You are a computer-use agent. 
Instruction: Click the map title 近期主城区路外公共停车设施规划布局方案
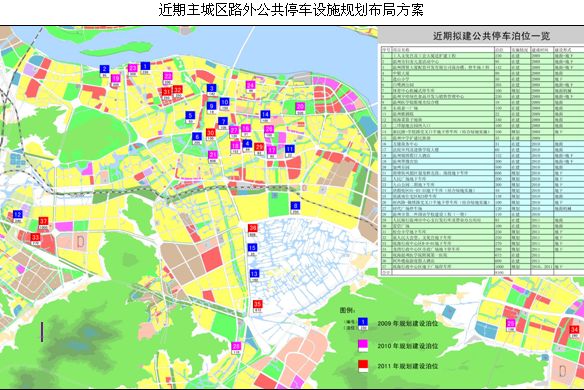(291, 10)
